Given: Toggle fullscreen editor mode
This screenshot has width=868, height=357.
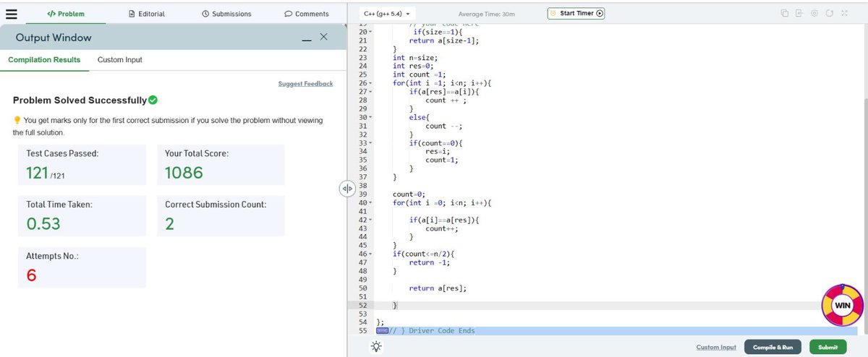Looking at the screenshot, I should pyautogui.click(x=844, y=13).
